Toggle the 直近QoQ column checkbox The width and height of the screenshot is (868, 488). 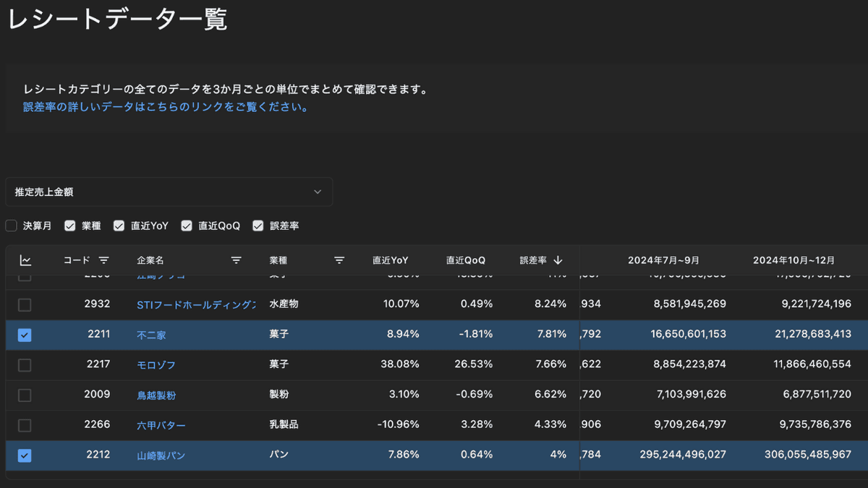[x=187, y=226]
